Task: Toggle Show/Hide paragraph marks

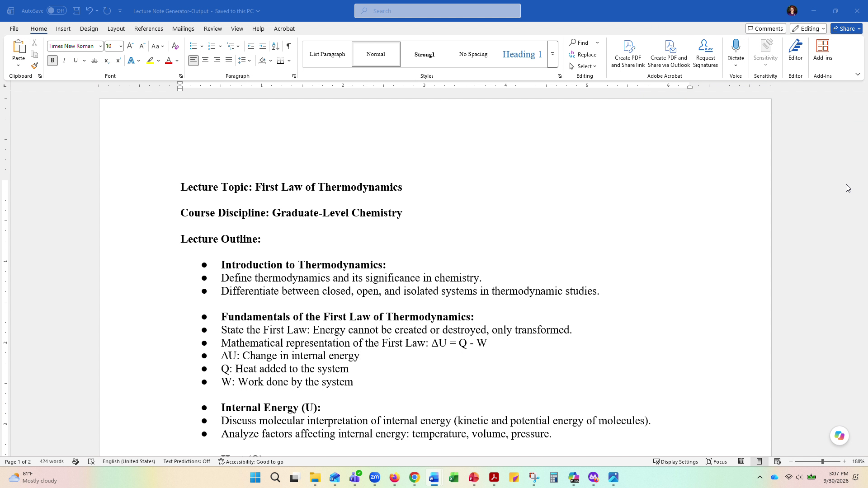Action: pyautogui.click(x=288, y=46)
